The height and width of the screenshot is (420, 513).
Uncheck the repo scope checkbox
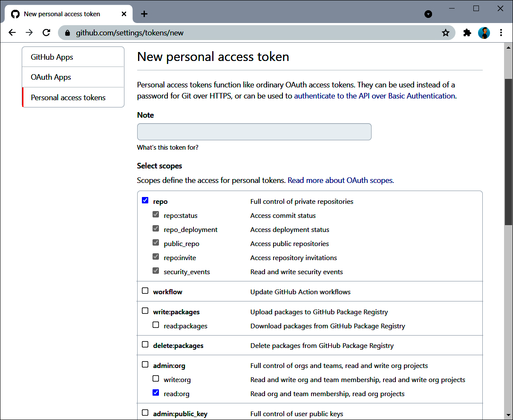coord(145,200)
